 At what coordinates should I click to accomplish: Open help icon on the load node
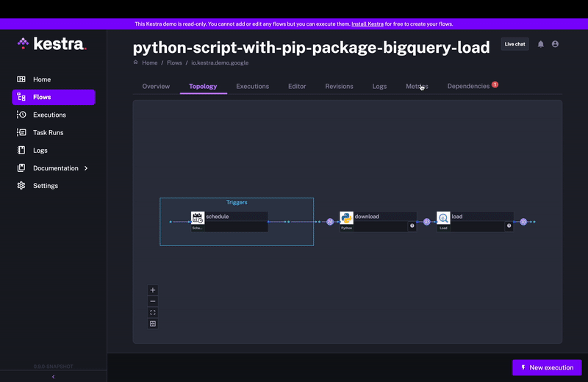click(x=509, y=226)
